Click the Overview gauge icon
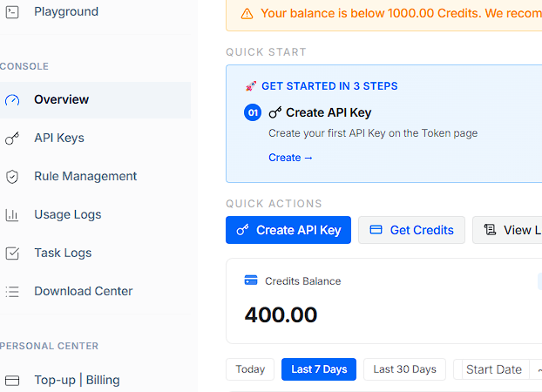The height and width of the screenshot is (392, 542). point(12,100)
